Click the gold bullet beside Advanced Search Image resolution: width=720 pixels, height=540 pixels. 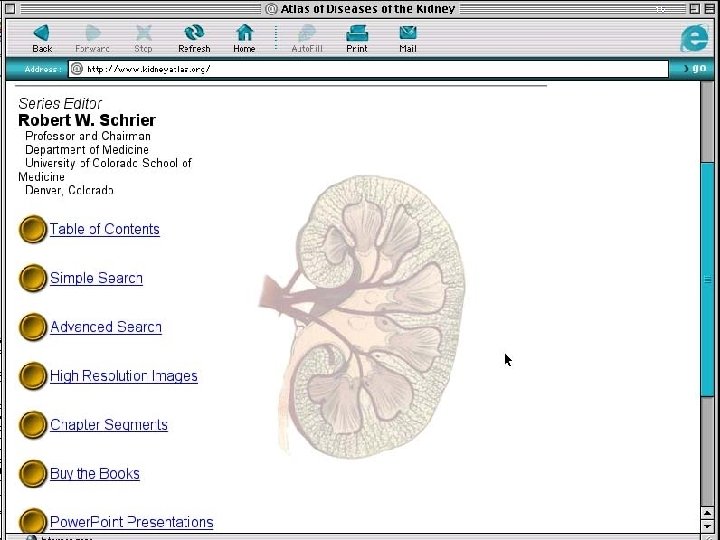point(33,327)
